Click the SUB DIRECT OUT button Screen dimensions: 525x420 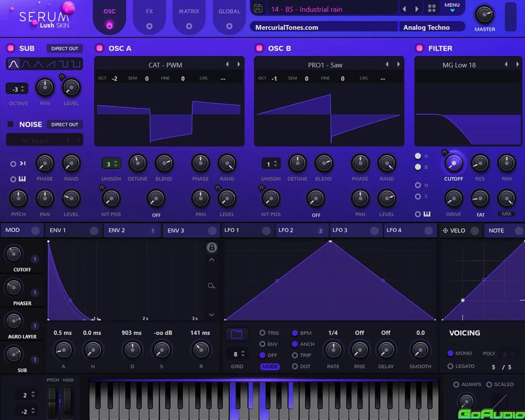(x=65, y=49)
